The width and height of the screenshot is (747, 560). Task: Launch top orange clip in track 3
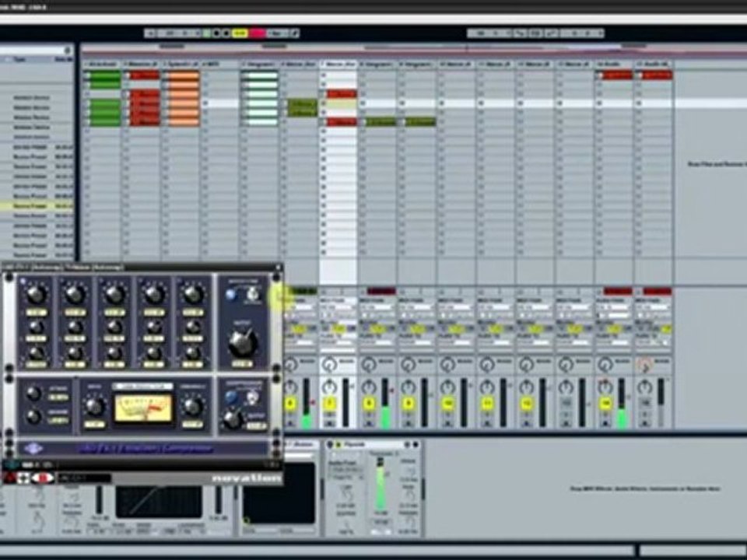181,75
